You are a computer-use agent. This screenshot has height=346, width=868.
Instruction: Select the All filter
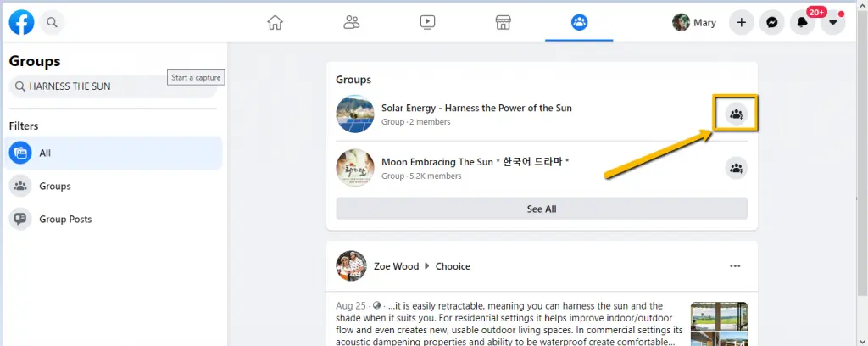(114, 153)
